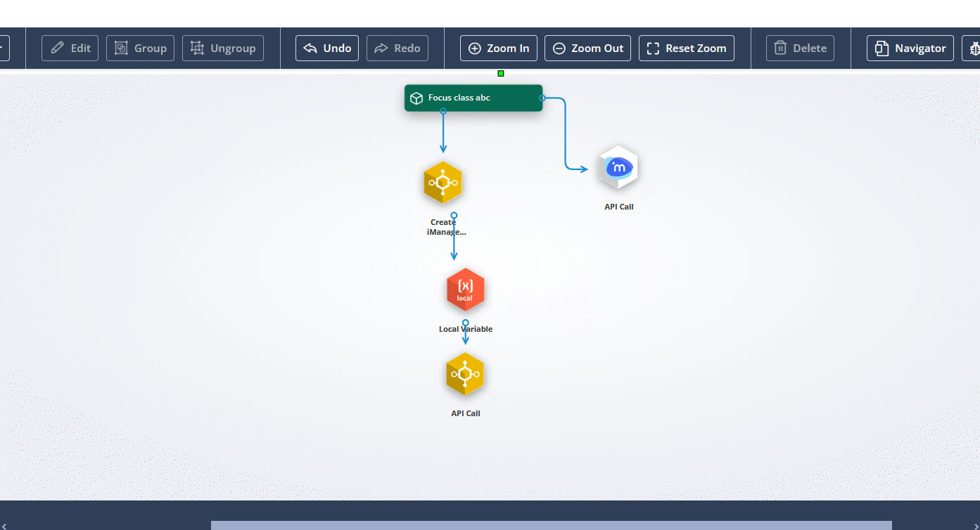Viewport: 980px width, 530px height.
Task: Click the bottom output port of Focus class abc
Action: 443,111
